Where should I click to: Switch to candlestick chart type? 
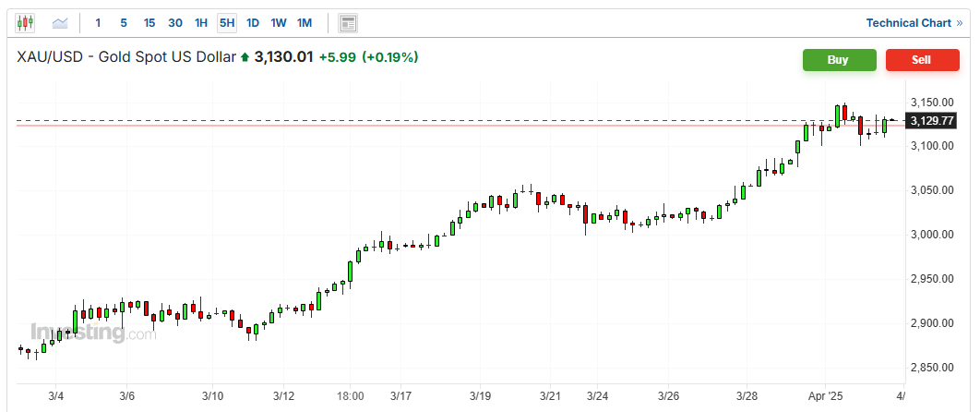tap(25, 22)
